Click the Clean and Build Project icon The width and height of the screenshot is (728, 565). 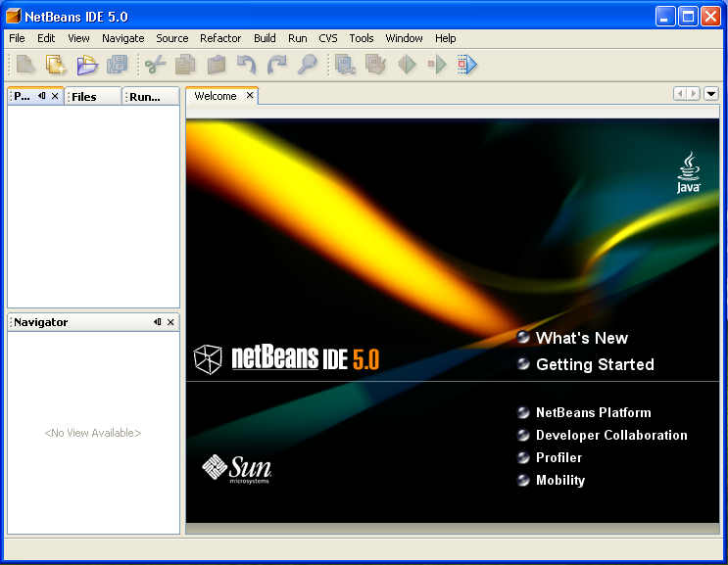375,65
